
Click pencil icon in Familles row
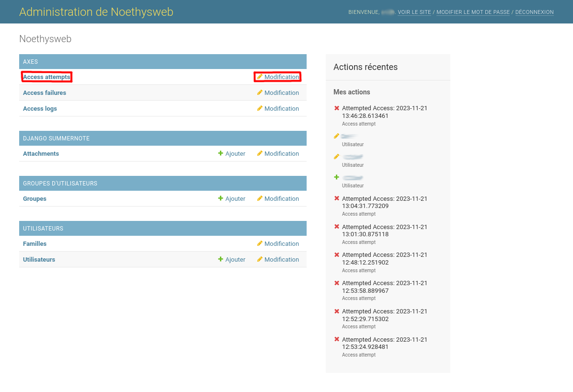260,243
